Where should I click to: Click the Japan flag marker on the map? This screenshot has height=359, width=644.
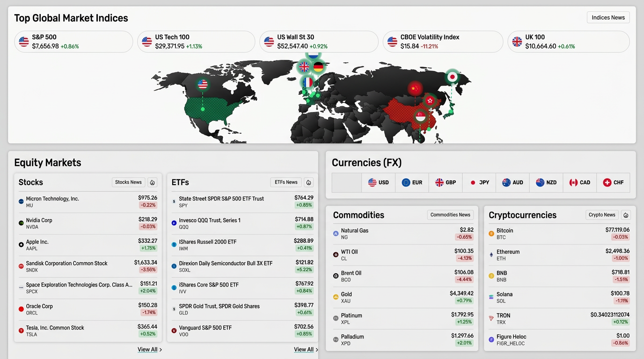452,77
